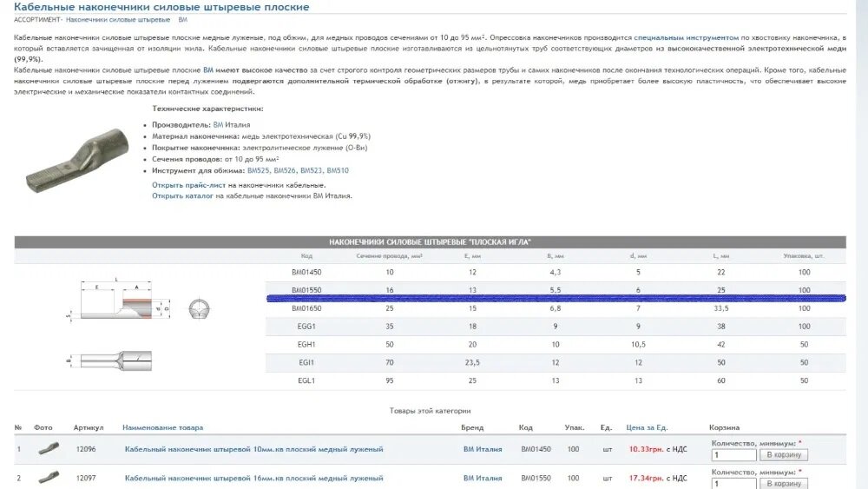Sort by 'Наименование товара' column header

click(163, 427)
